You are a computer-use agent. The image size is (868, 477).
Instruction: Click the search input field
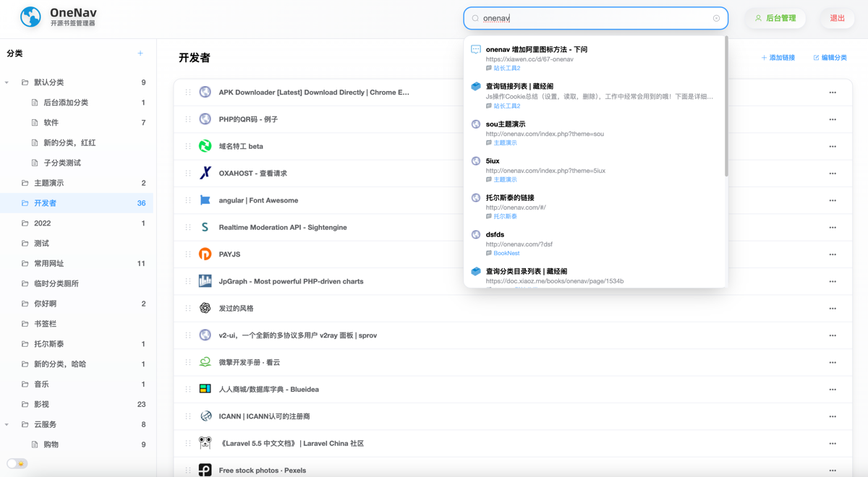coord(596,19)
